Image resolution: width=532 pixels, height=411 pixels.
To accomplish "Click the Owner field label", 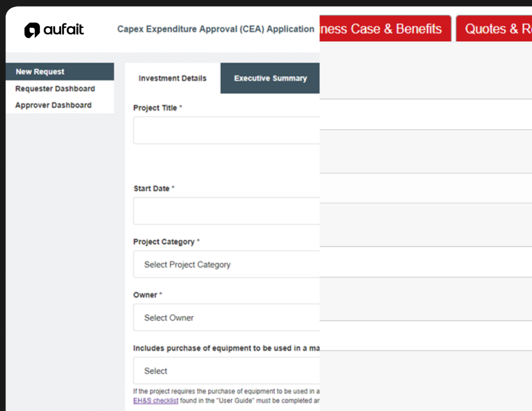I will coord(146,295).
